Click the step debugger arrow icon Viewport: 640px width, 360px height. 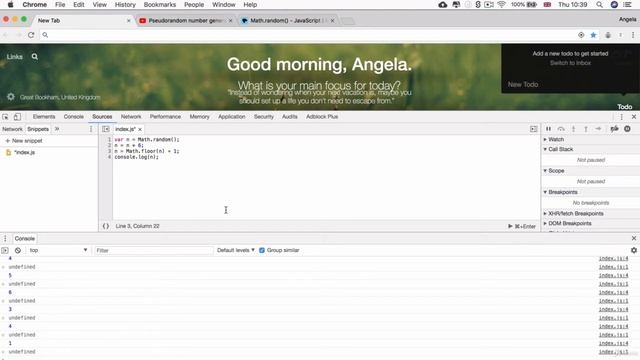click(x=598, y=129)
